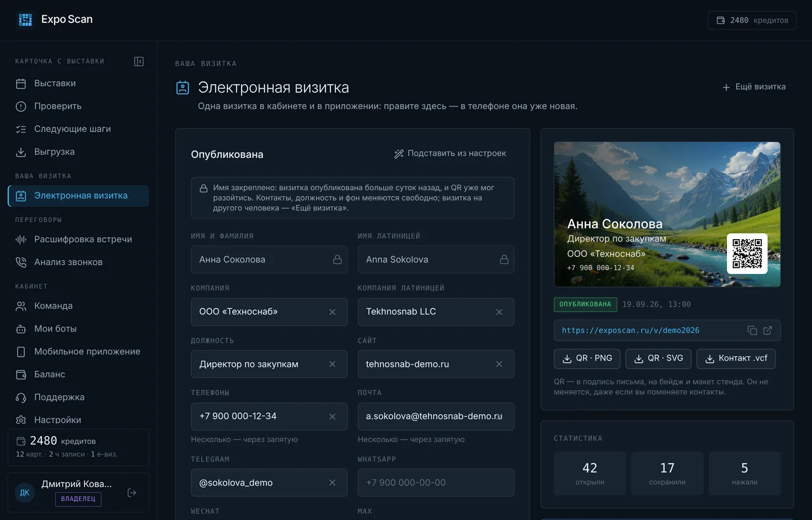Click the headset icon beside Поддержка
Image resolution: width=812 pixels, height=520 pixels.
point(21,398)
